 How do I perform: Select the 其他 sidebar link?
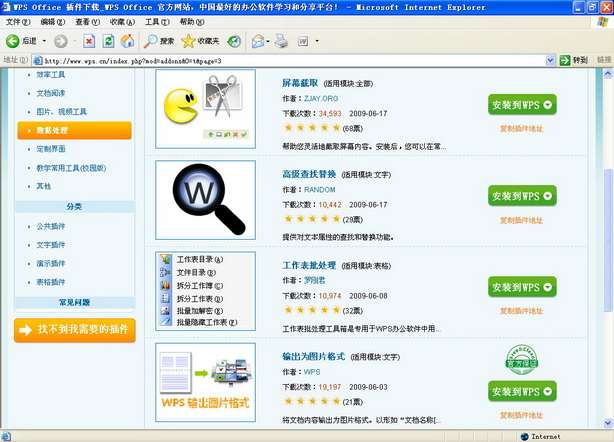[x=43, y=186]
